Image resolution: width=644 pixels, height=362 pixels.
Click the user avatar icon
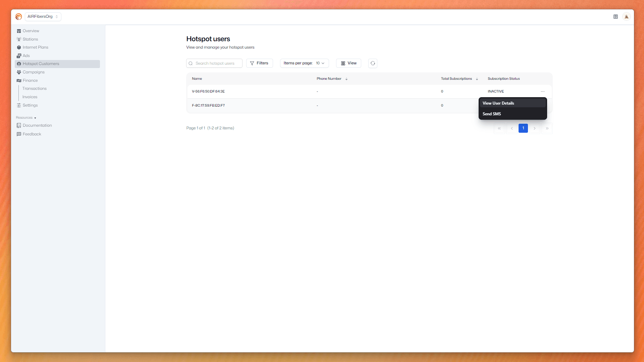click(x=626, y=17)
